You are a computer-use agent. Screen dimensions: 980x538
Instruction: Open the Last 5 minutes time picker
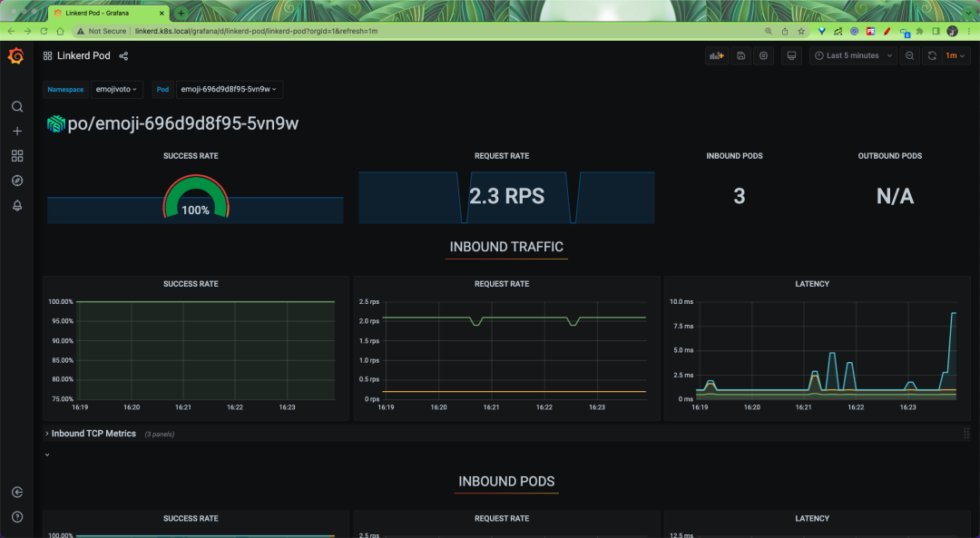coord(853,55)
